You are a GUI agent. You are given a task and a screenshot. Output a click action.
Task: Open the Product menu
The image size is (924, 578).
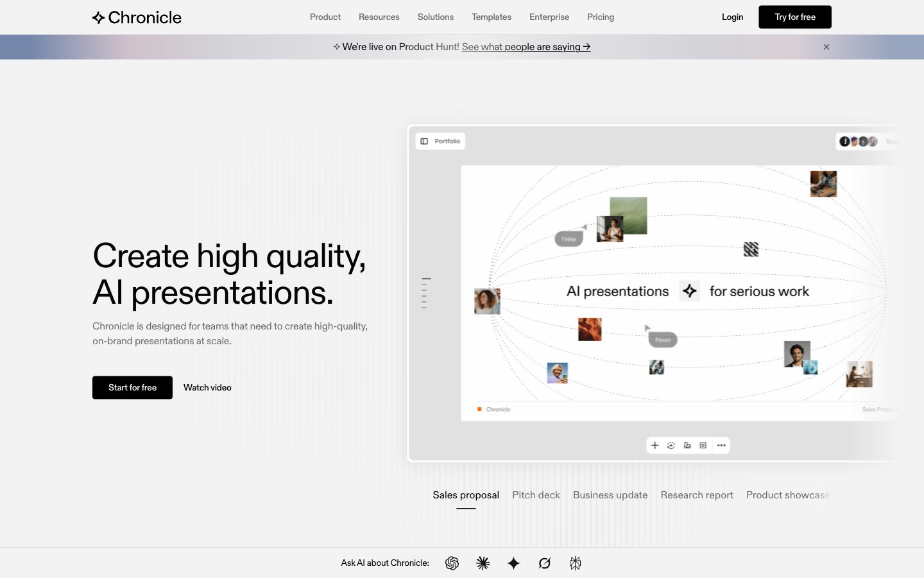tap(325, 17)
